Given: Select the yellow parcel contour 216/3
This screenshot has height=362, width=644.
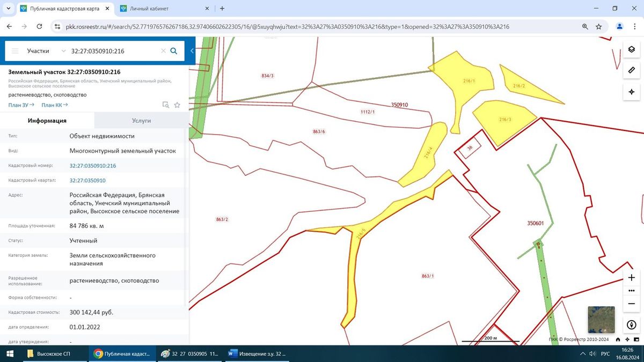Looking at the screenshot, I should (x=504, y=121).
